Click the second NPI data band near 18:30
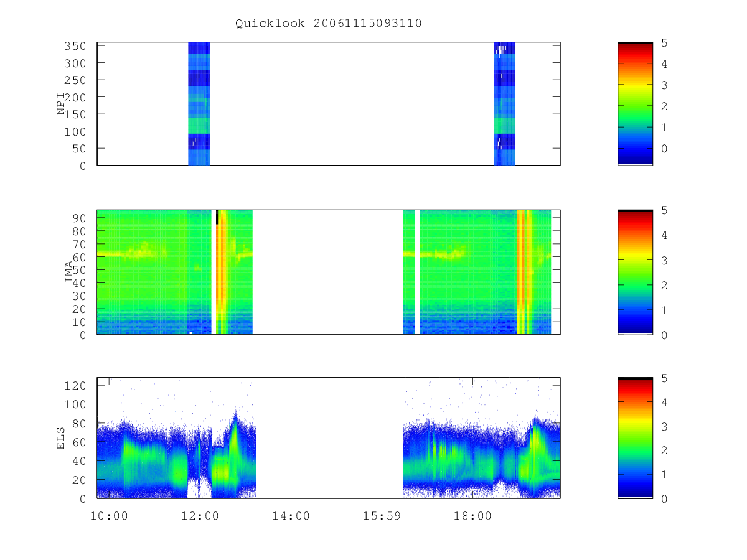 (504, 104)
